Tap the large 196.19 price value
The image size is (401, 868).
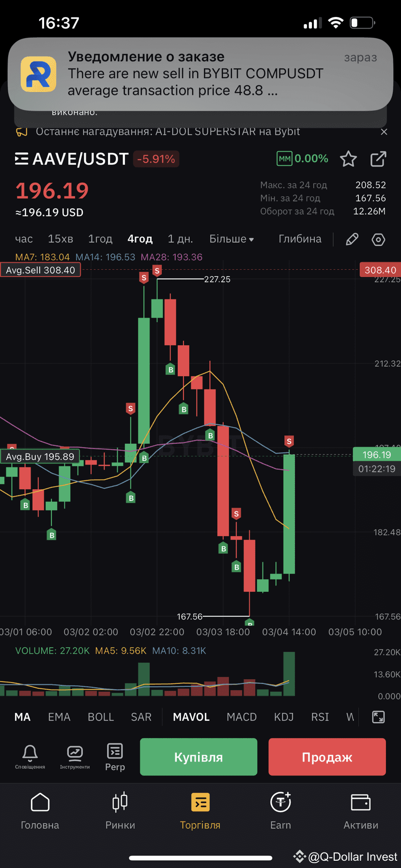click(x=52, y=191)
